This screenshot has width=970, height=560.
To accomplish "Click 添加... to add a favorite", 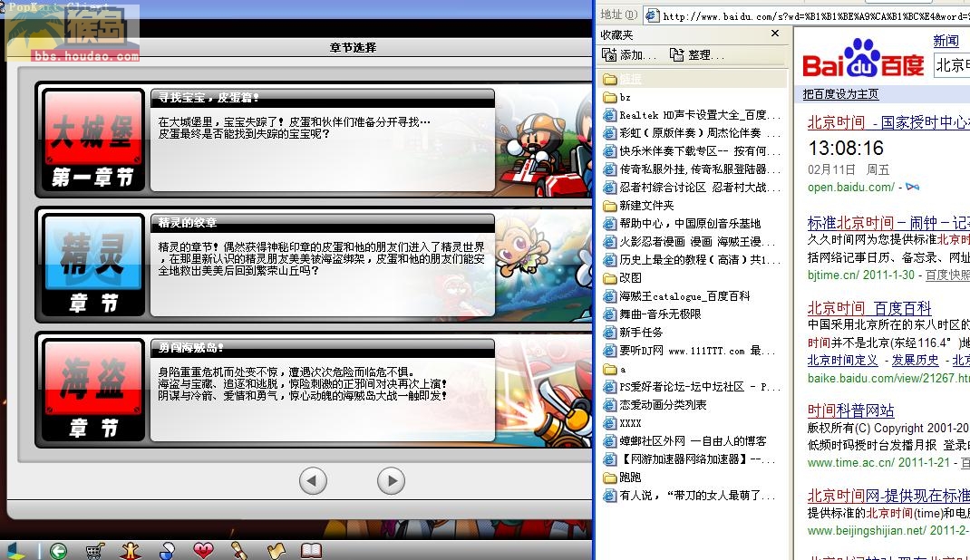I will click(x=629, y=55).
